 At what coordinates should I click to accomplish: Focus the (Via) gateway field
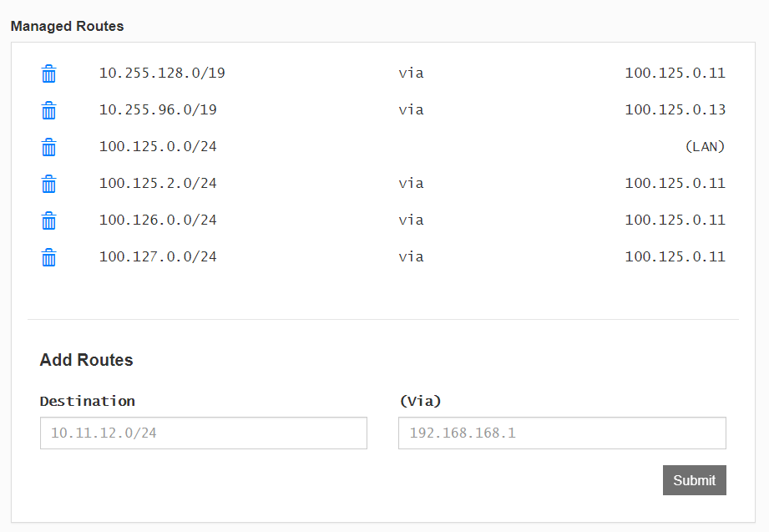562,433
